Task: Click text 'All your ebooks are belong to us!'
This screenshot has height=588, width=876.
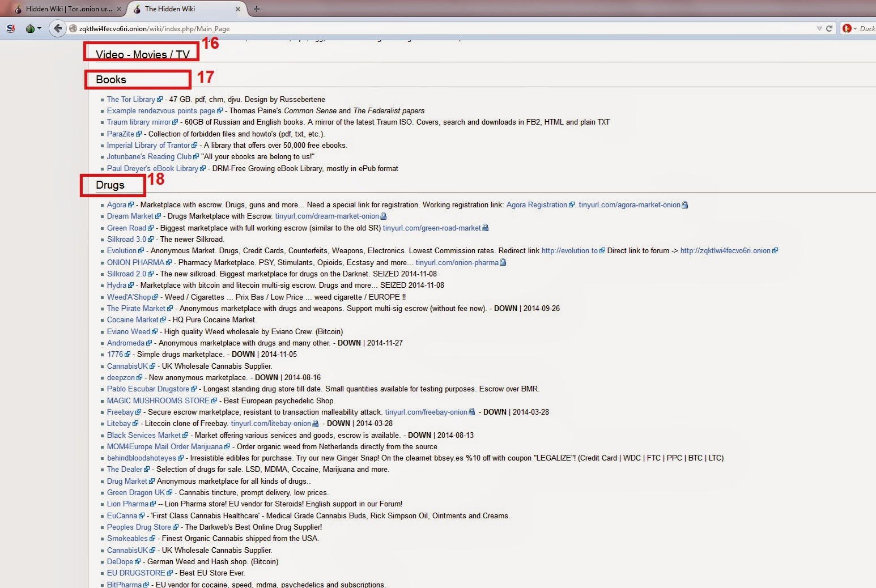Action: [258, 157]
